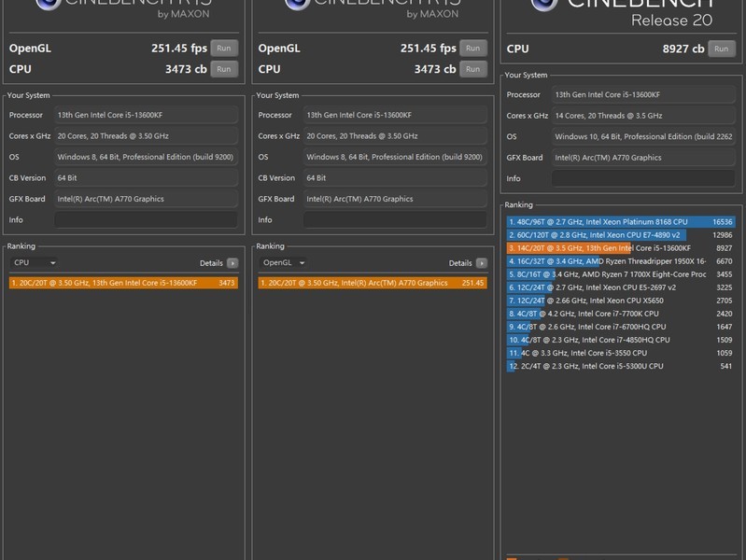
Task: Select R20 ranking row AMD Ryzen 7 1700X
Action: 621,274
